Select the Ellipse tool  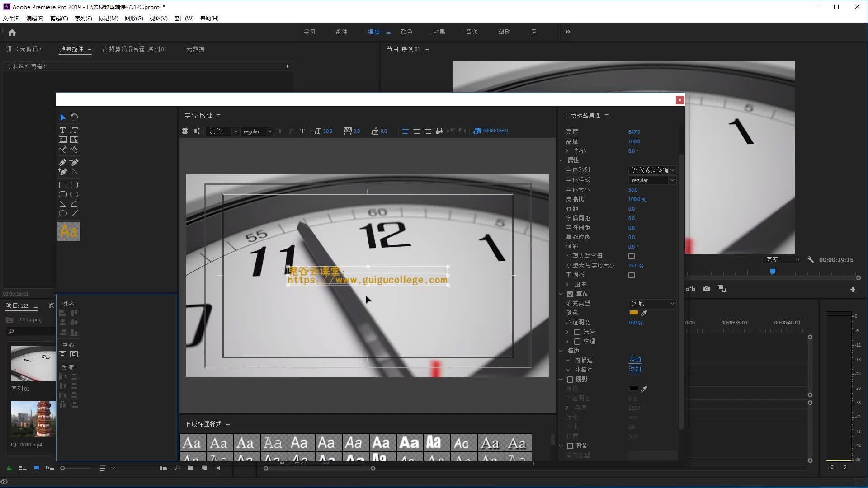(x=63, y=213)
